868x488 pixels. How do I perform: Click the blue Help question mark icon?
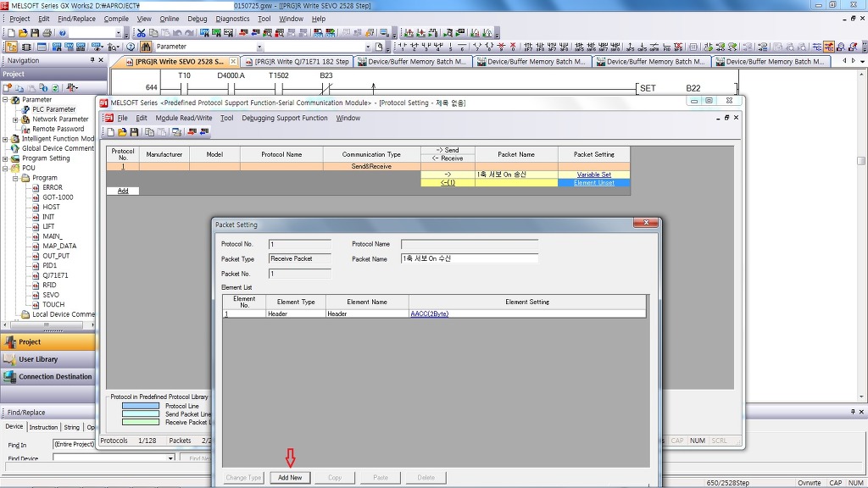pyautogui.click(x=63, y=33)
